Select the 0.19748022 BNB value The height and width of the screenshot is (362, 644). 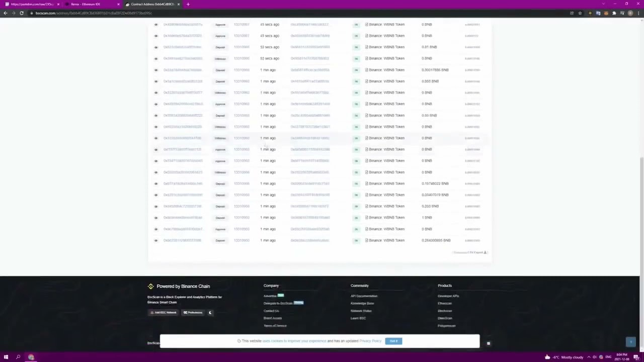435,184
